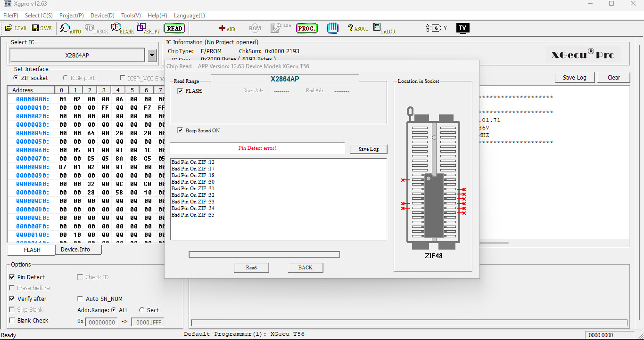Screen dimensions: 644x340
Task: Click the Read button in the dialog
Action: pyautogui.click(x=251, y=267)
